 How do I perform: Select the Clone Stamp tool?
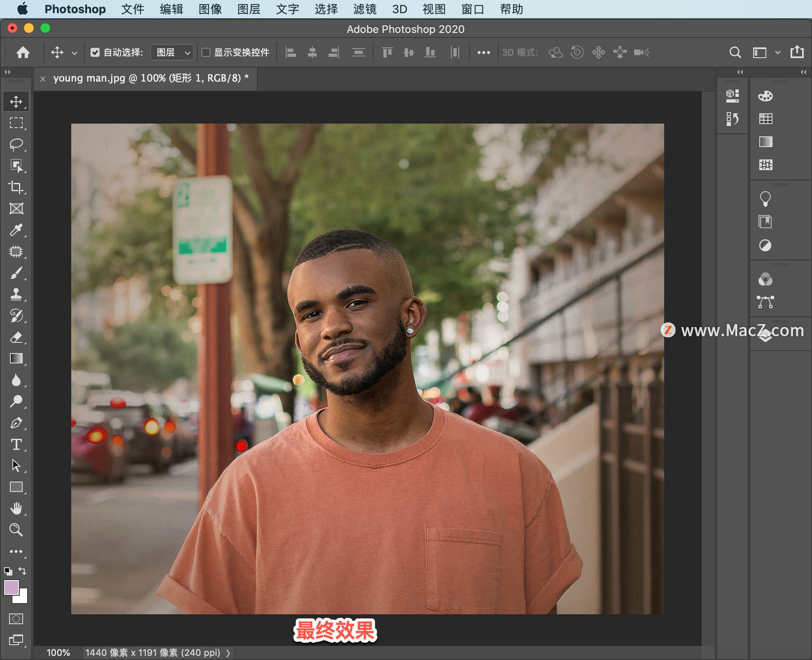(16, 294)
